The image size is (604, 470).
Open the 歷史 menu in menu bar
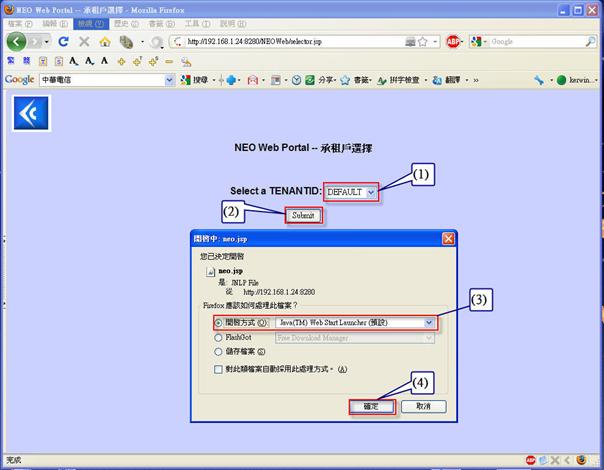119,22
